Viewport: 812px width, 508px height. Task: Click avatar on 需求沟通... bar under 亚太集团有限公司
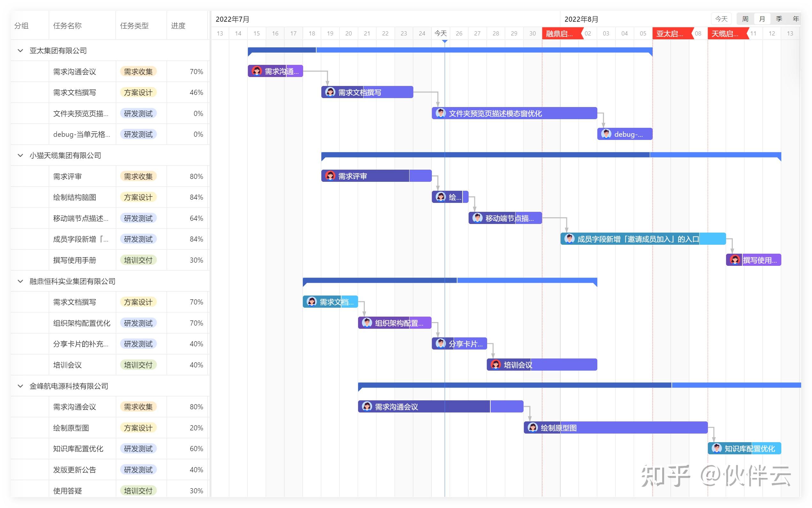(x=257, y=71)
